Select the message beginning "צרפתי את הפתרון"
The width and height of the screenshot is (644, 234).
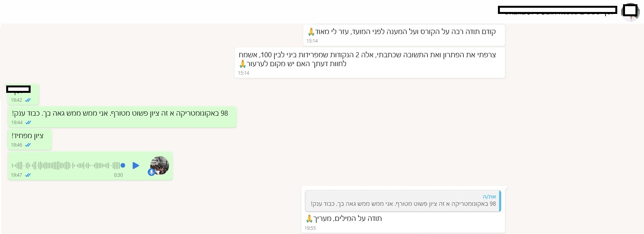tap(367, 59)
